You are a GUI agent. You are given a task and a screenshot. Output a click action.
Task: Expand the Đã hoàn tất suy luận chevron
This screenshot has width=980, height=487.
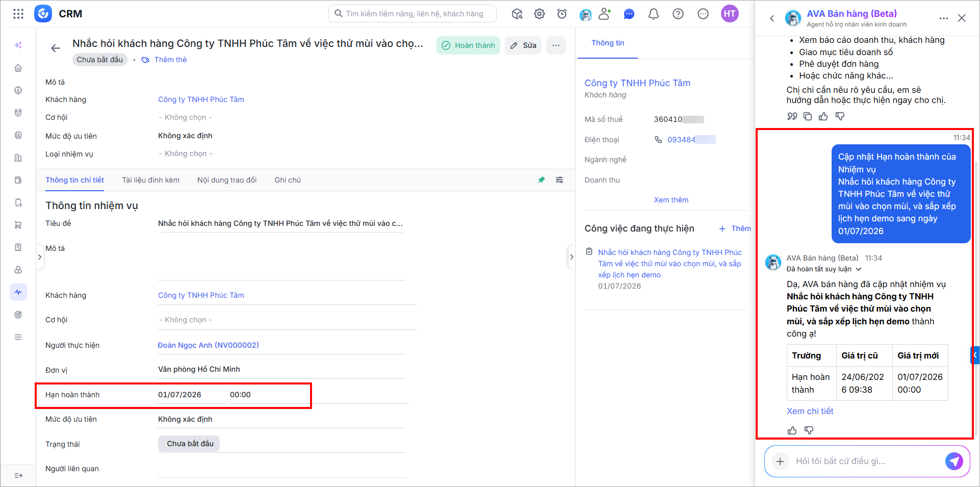tap(859, 269)
